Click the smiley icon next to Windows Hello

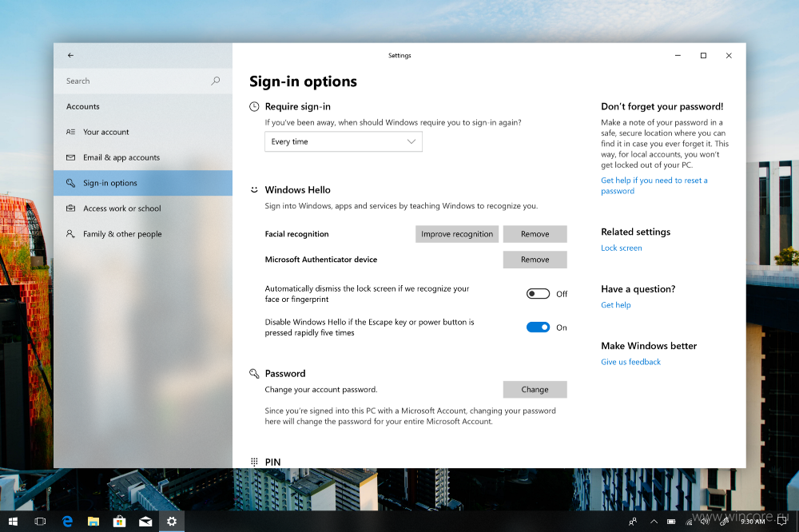(254, 189)
